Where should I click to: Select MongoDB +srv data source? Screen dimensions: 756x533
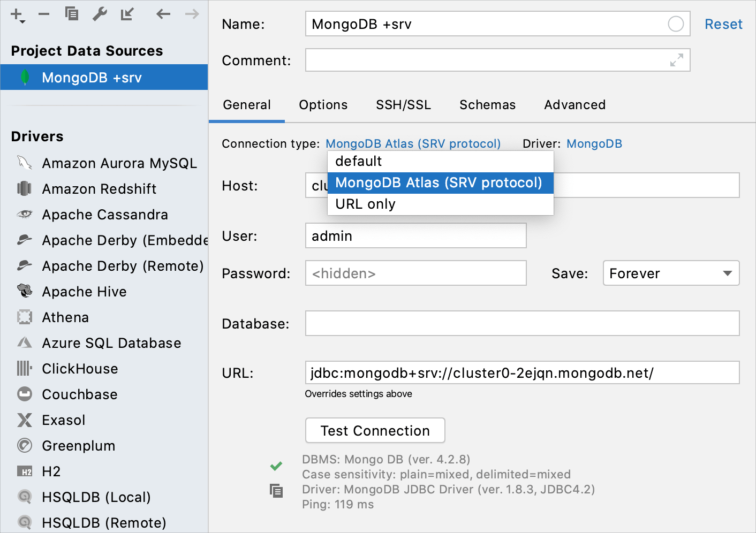click(104, 78)
